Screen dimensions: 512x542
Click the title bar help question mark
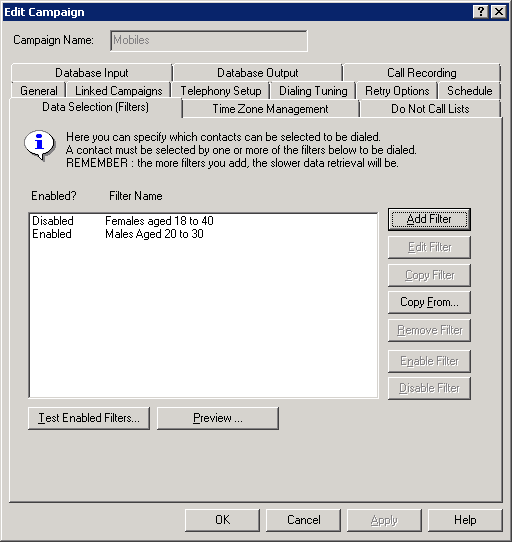[481, 12]
